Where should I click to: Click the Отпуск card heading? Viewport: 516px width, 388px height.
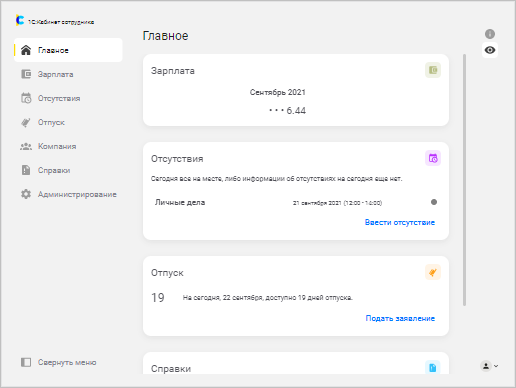click(167, 273)
